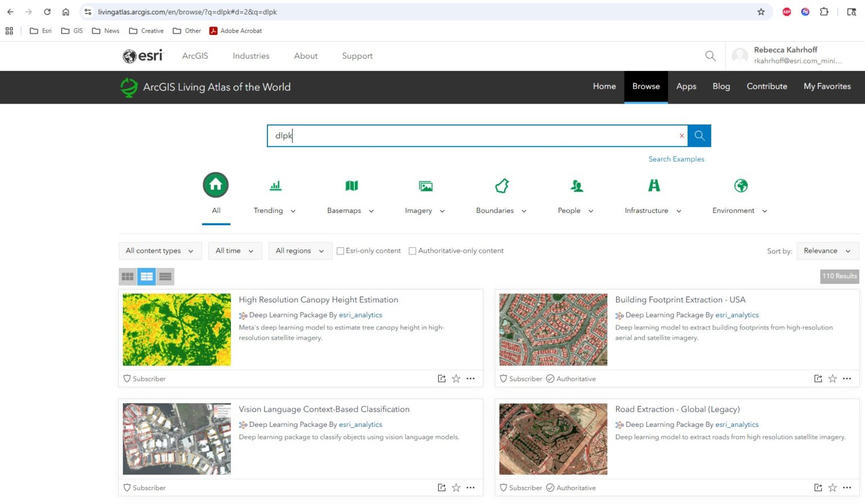This screenshot has height=504, width=865.
Task: Click the esri site search magnifier
Action: click(x=710, y=56)
